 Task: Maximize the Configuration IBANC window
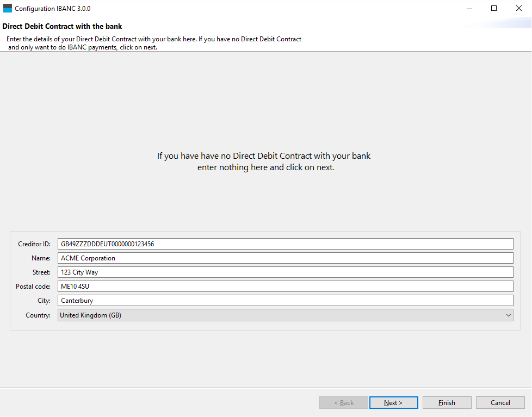494,8
